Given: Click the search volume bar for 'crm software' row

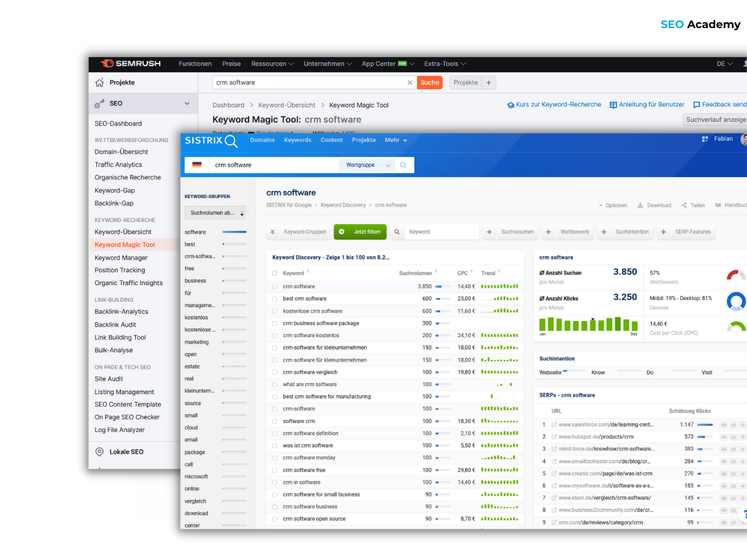Looking at the screenshot, I should coord(442,287).
